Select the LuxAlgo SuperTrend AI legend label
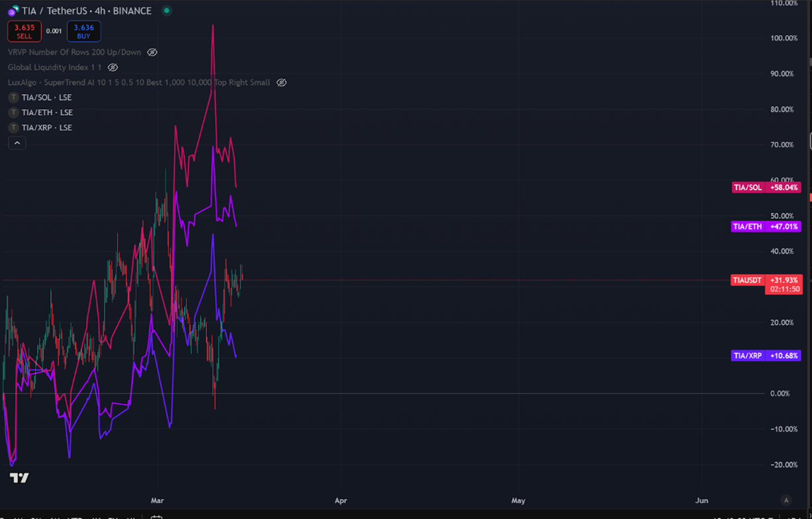812x519 pixels. 139,83
